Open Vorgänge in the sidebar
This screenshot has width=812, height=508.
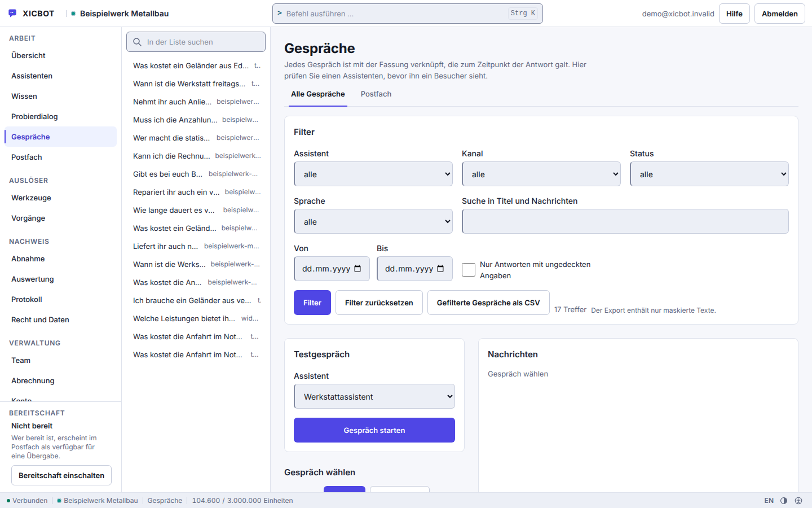[x=60, y=218]
